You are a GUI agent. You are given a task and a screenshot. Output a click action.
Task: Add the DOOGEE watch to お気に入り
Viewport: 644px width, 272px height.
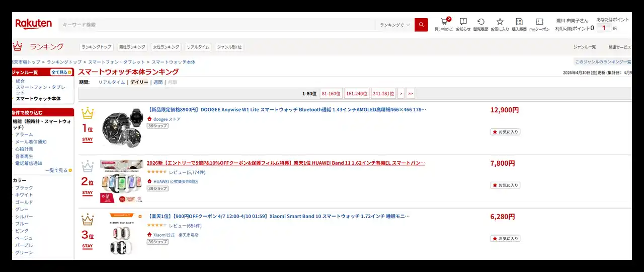(x=505, y=132)
